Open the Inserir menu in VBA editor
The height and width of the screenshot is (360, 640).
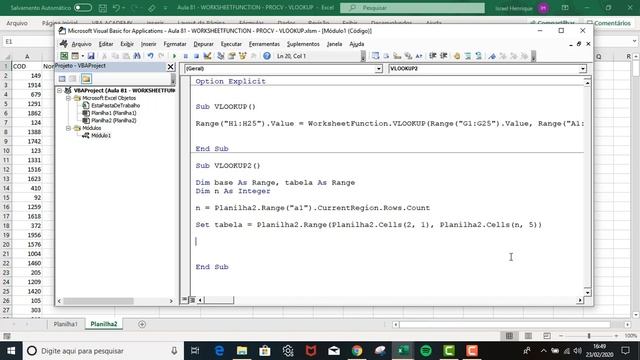(149, 44)
